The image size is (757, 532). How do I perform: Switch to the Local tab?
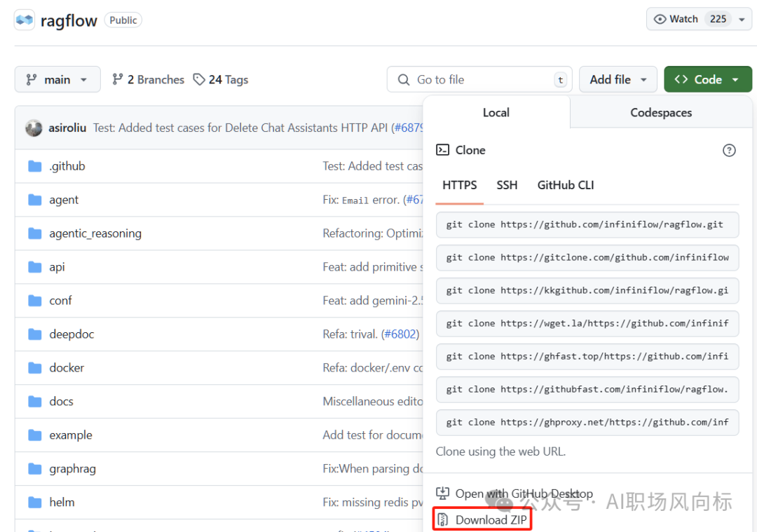496,112
